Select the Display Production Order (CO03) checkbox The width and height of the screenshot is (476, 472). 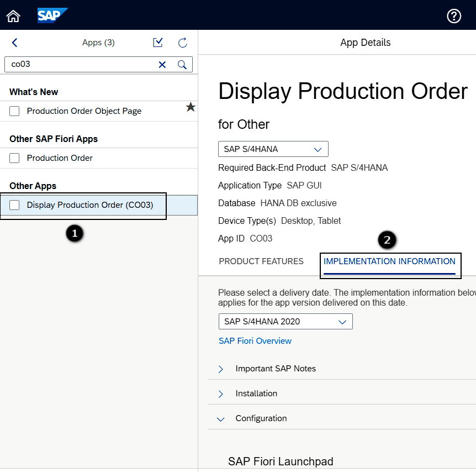pyautogui.click(x=15, y=205)
